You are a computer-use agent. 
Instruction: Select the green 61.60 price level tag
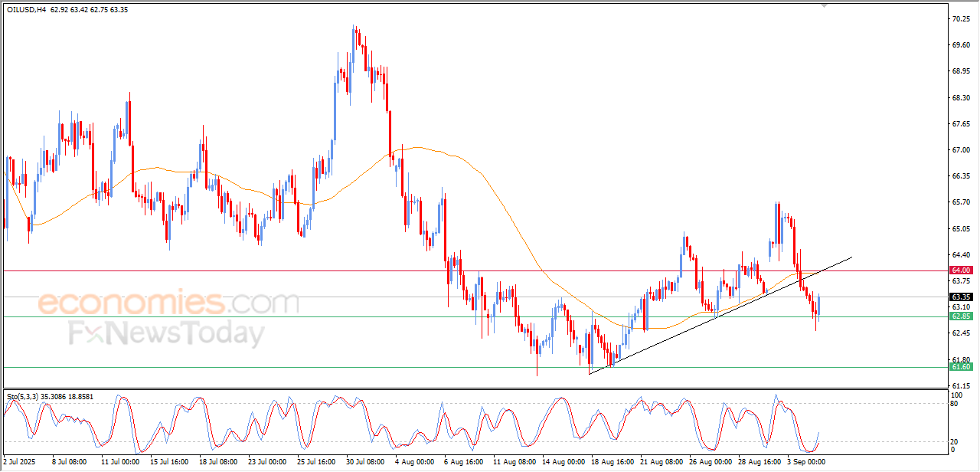tap(961, 367)
